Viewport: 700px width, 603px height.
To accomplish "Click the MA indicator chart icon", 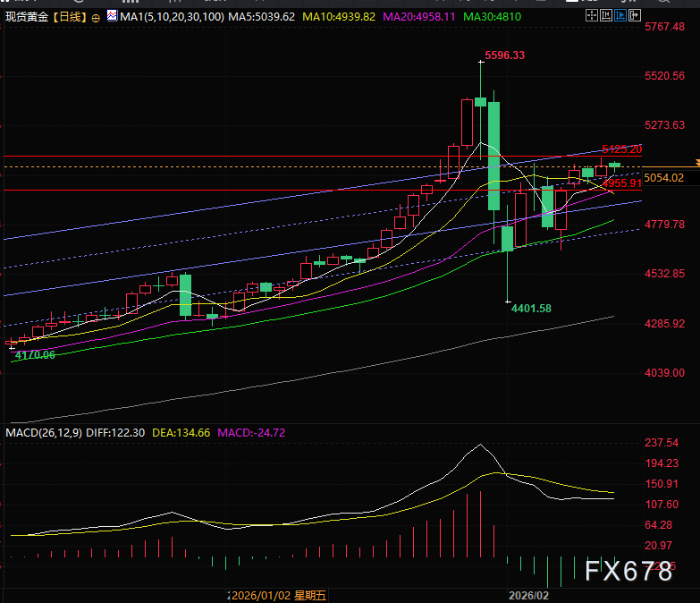I will coord(111,16).
